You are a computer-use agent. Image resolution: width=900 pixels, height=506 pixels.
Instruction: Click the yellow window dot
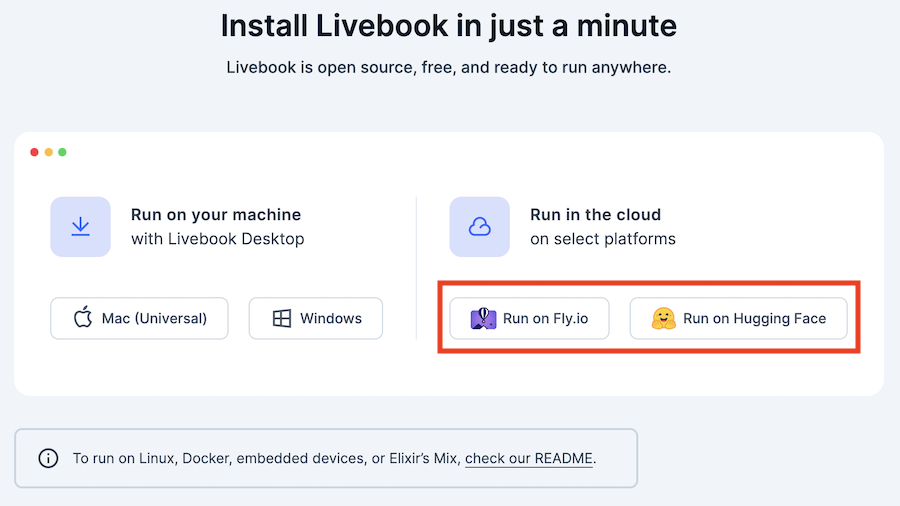49,152
